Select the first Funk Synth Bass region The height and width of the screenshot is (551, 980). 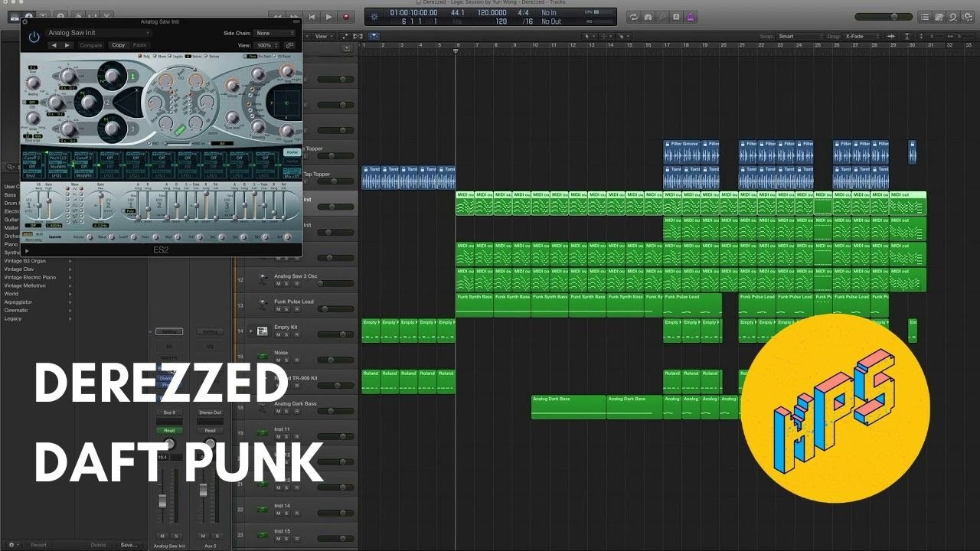coord(474,305)
